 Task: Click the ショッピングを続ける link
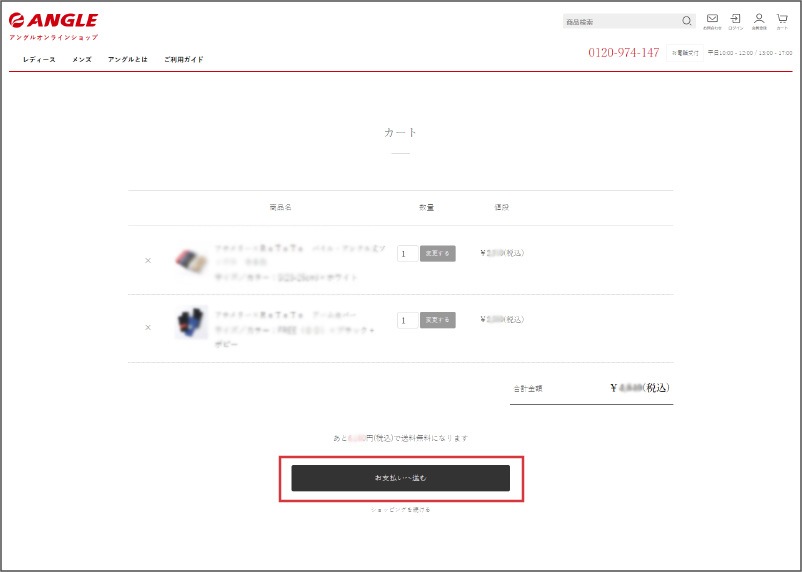point(400,510)
